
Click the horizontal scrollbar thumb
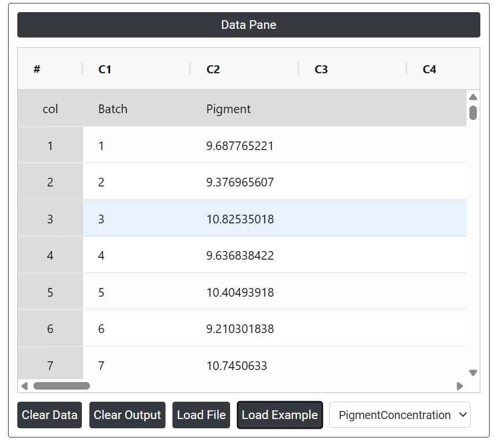point(62,386)
